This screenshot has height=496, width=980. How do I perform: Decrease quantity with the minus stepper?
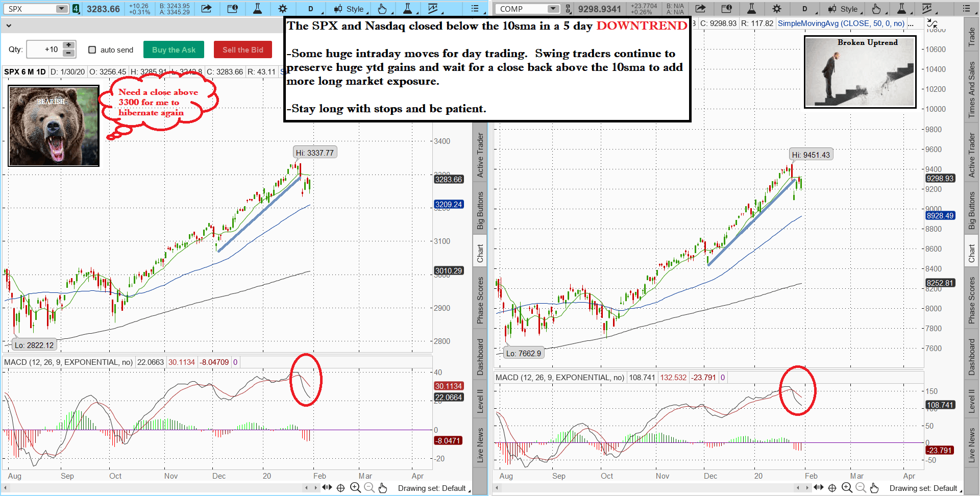click(68, 53)
